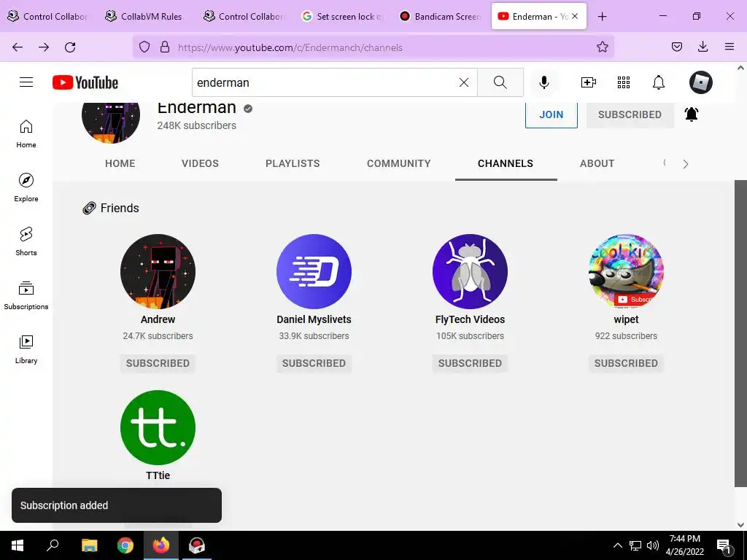The width and height of the screenshot is (747, 560).
Task: Open TTtie channel avatar
Action: (158, 427)
